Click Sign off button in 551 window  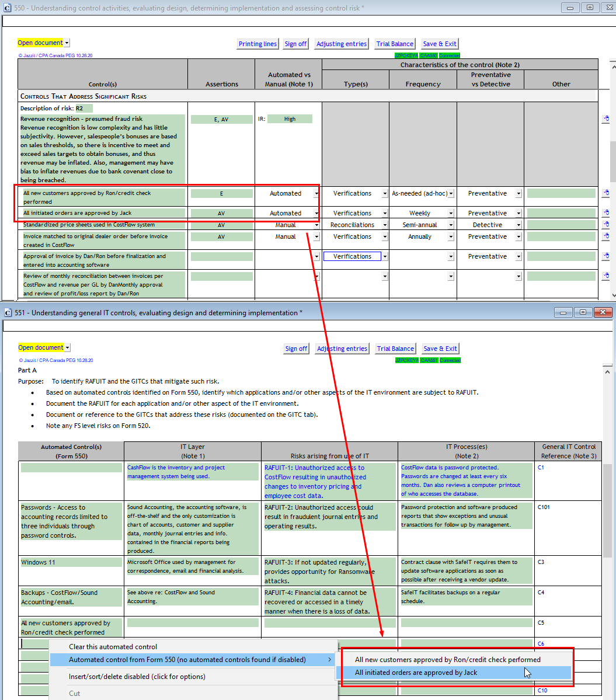297,349
